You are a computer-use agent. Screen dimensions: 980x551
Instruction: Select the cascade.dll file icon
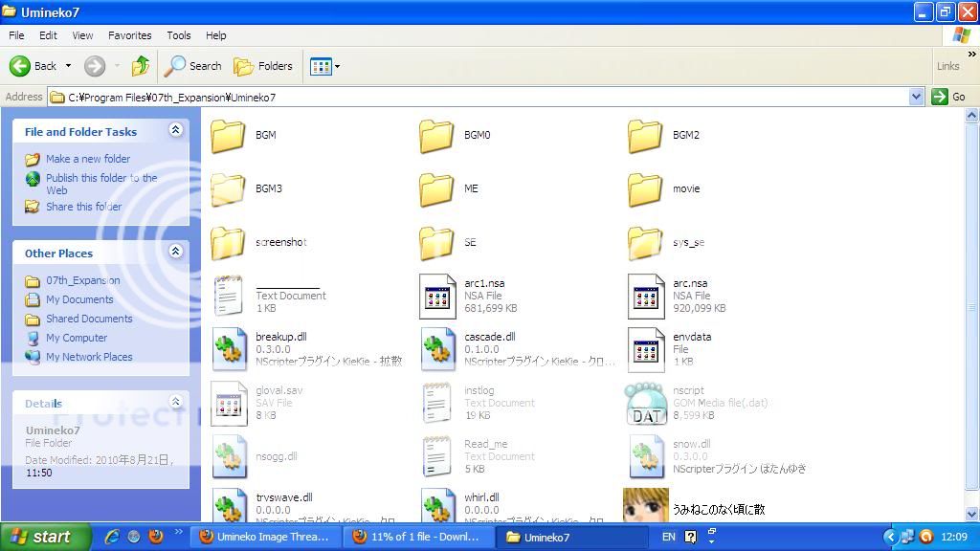click(x=437, y=349)
